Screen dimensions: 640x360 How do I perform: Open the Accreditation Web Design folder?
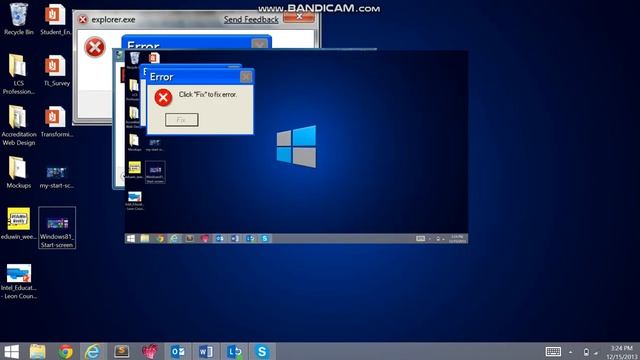[18, 125]
